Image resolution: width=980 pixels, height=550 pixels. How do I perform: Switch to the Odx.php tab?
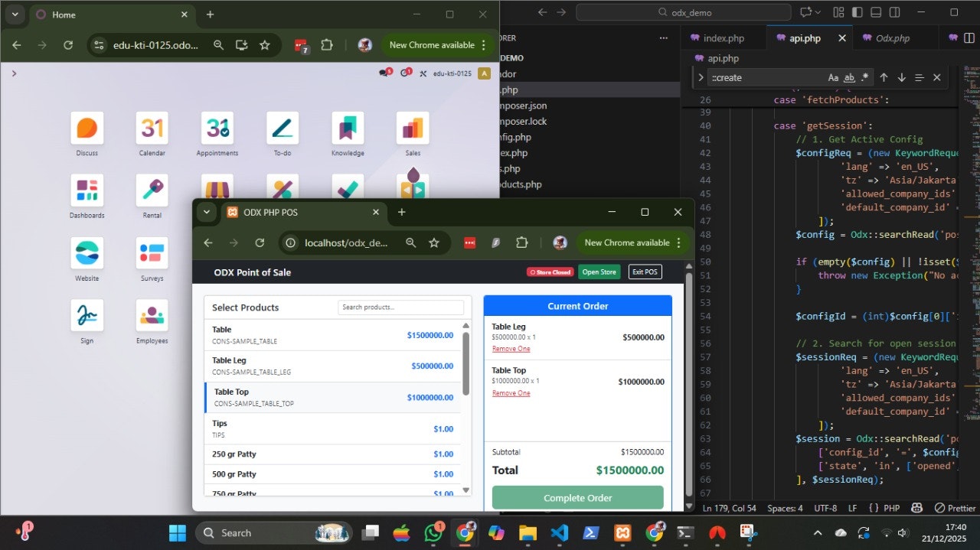893,37
